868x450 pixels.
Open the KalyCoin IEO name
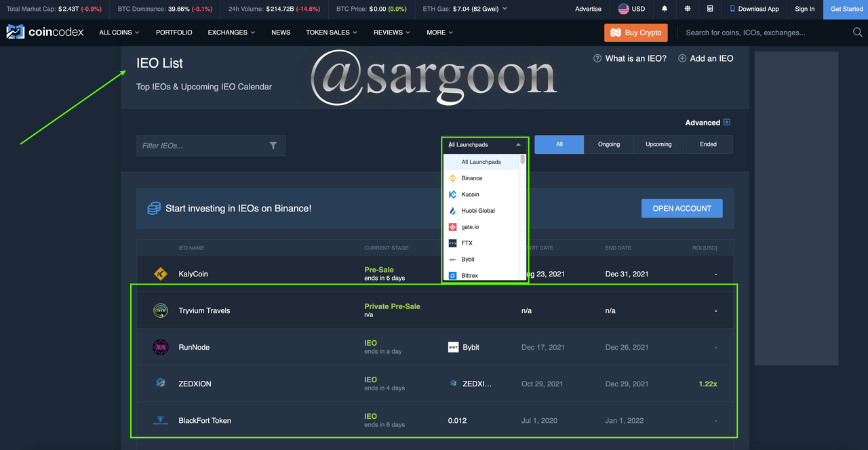[x=193, y=274]
